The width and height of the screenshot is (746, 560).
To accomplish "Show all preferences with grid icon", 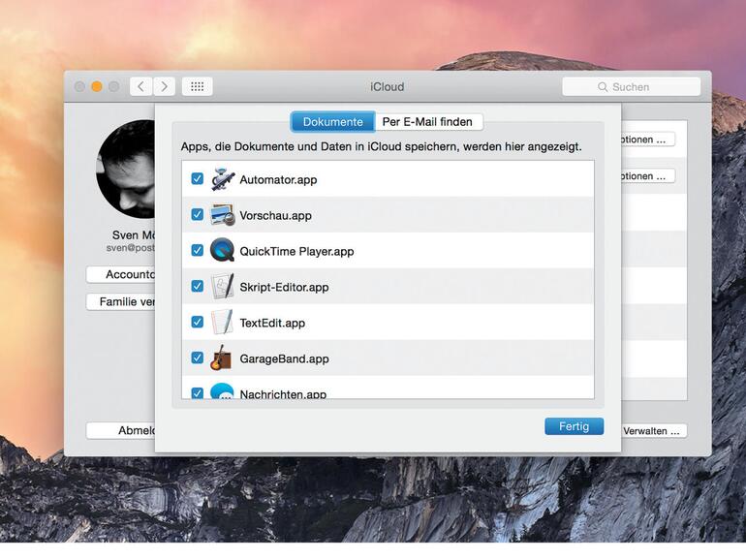I will click(197, 86).
